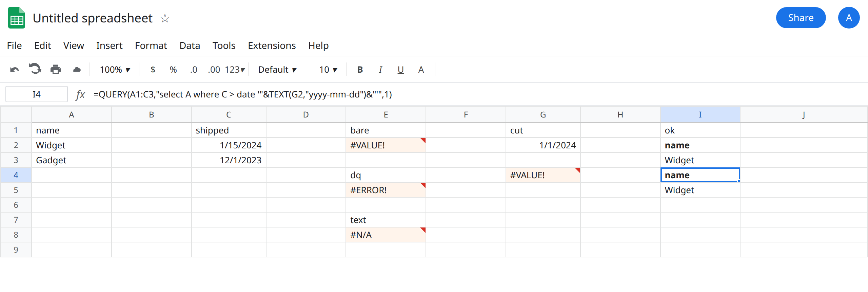Click the Untitled spreadsheet title
This screenshot has height=292, width=868.
(x=93, y=18)
